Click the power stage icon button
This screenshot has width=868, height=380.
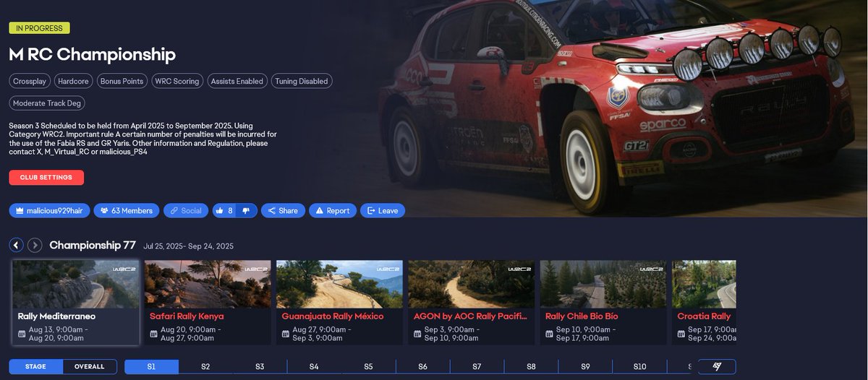coord(717,367)
